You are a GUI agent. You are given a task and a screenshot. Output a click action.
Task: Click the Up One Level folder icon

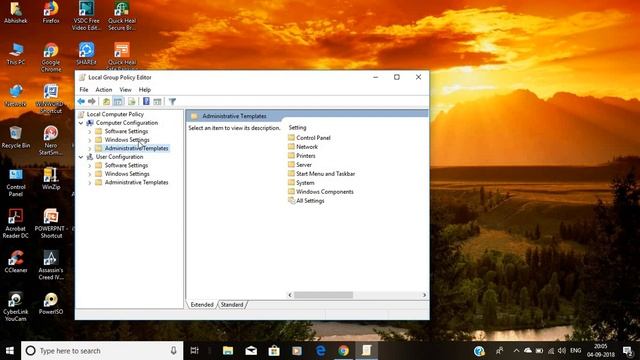[106, 101]
